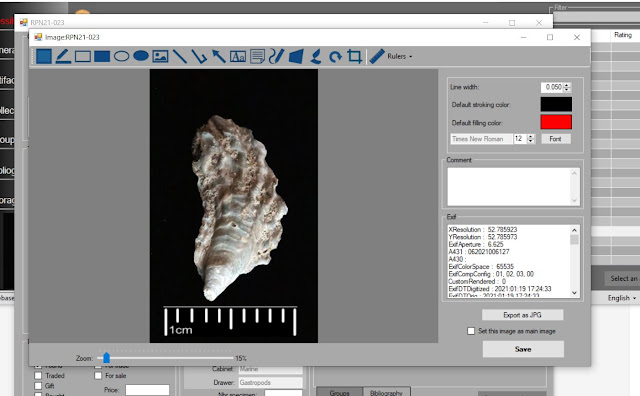Toggle the Gift checkbox in background window
The image size is (640, 396).
pyautogui.click(x=38, y=386)
